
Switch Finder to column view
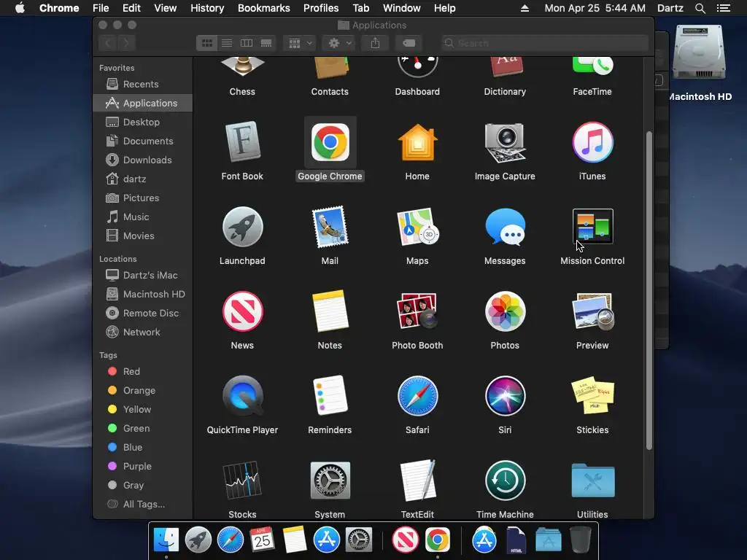247,43
